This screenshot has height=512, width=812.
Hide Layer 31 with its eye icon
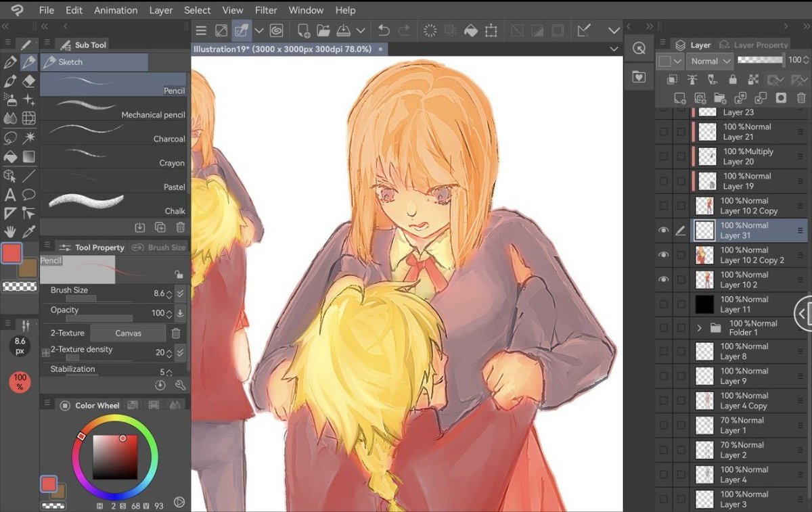[x=664, y=231]
